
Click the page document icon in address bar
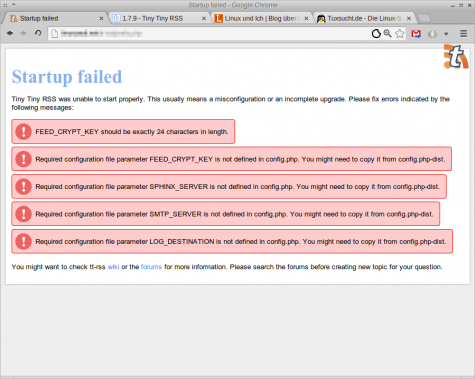point(55,33)
